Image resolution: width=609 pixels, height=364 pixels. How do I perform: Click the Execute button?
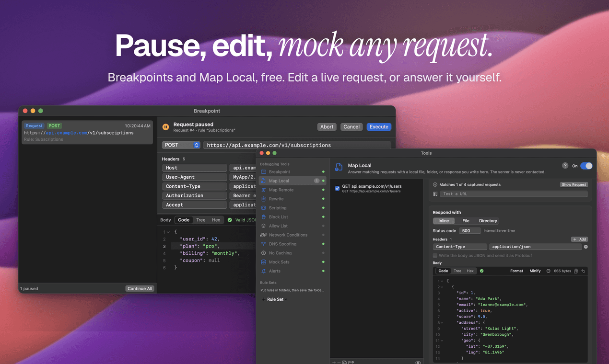tap(379, 127)
